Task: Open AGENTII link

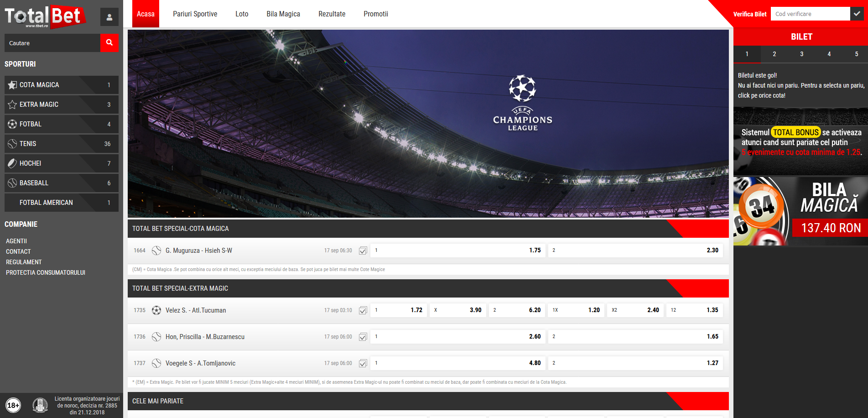Action: click(x=16, y=241)
